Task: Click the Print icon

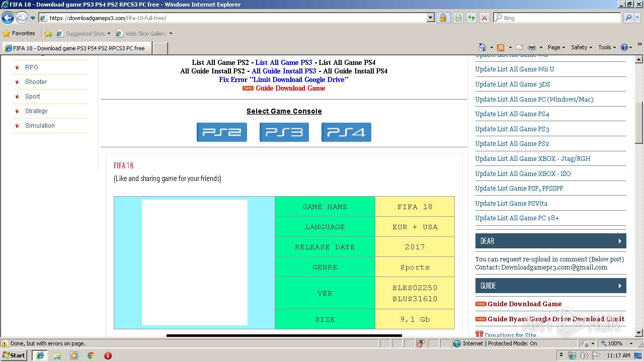Action: [532, 47]
